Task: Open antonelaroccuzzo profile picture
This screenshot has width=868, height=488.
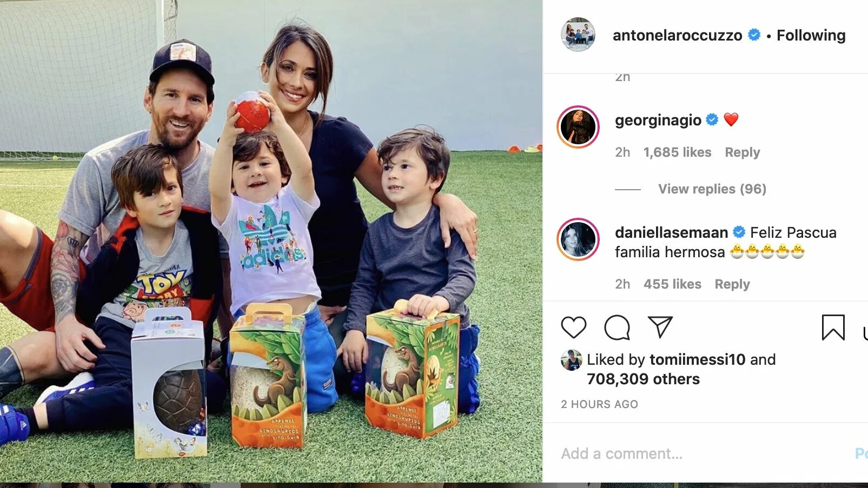Action: (578, 35)
